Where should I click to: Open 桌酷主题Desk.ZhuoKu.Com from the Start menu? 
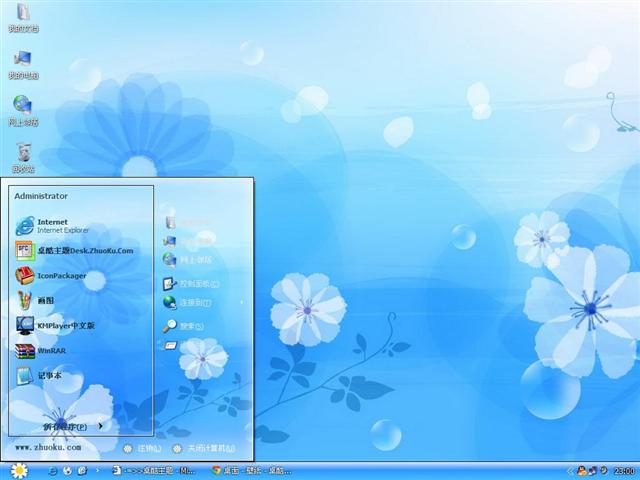(x=74, y=251)
